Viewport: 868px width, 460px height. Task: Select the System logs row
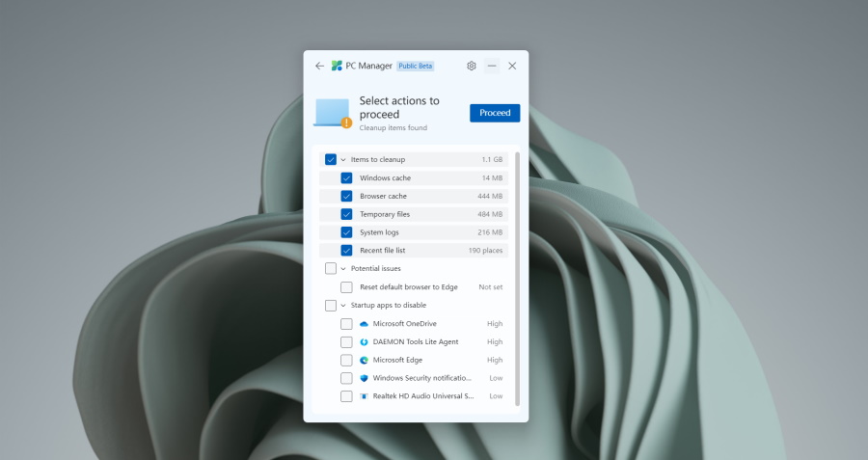coord(424,232)
